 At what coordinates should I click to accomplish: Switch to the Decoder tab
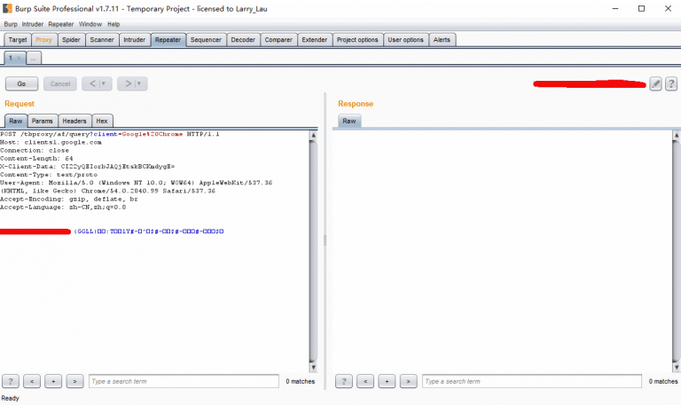pos(243,40)
